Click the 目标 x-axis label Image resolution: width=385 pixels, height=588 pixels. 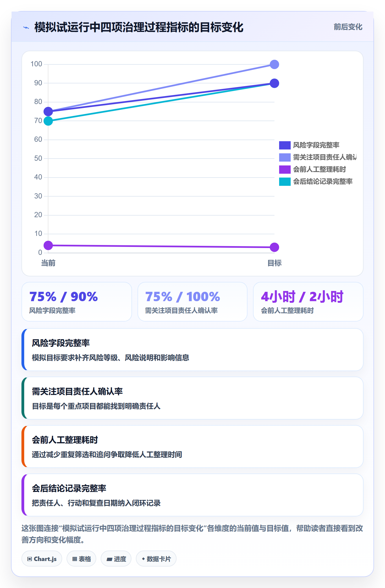tap(274, 263)
